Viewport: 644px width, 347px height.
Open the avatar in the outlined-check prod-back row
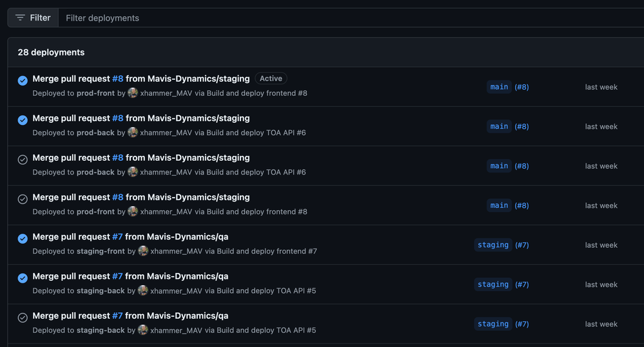pos(133,172)
